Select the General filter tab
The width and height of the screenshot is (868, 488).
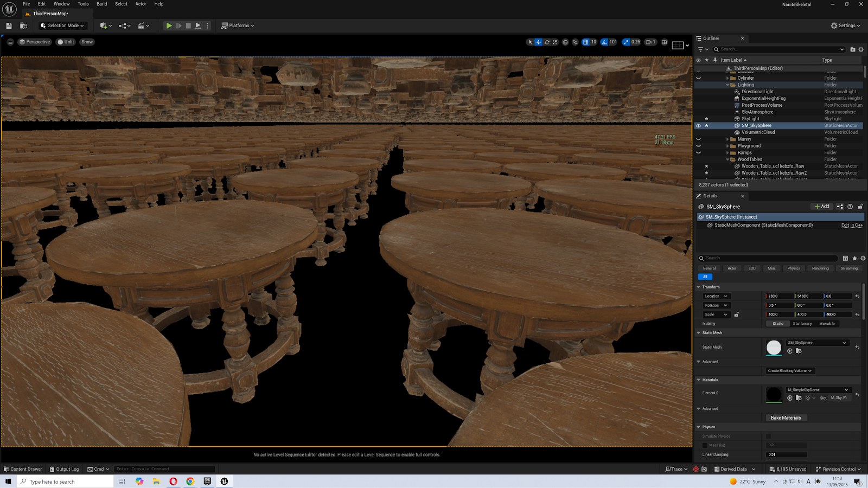click(709, 268)
